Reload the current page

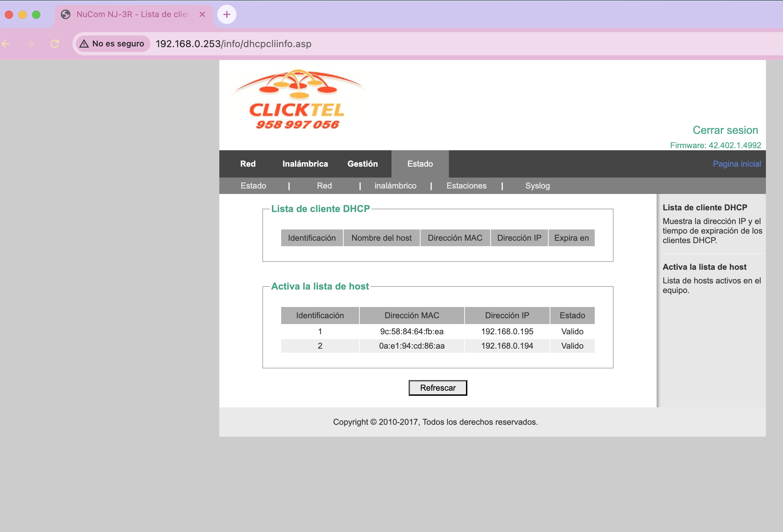[55, 44]
